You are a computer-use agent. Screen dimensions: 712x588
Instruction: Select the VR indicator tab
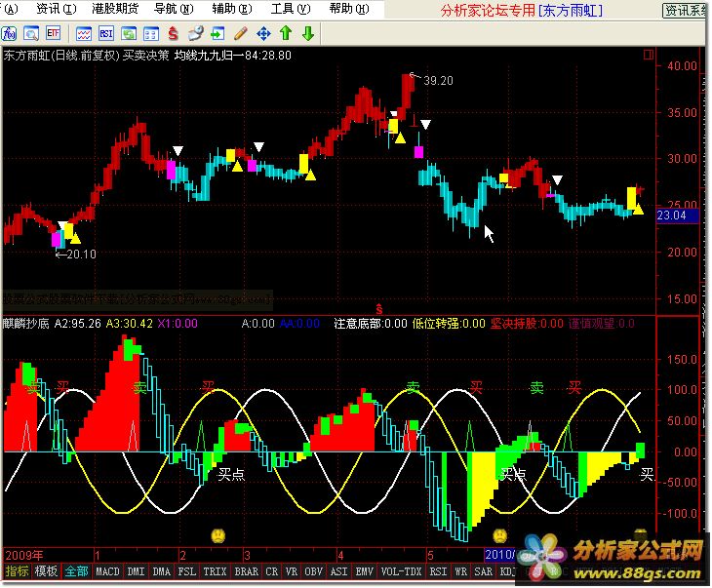click(291, 571)
